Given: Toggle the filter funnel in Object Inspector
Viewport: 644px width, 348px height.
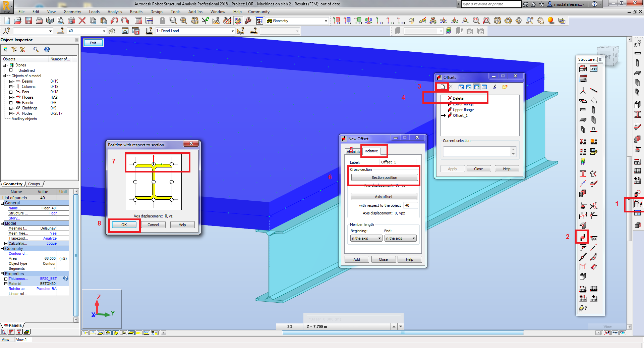Looking at the screenshot, I should [x=14, y=49].
